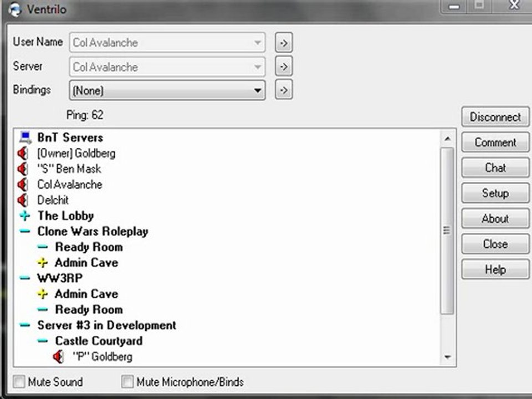
Task: Select user Col Avalanche in list
Action: (70, 185)
